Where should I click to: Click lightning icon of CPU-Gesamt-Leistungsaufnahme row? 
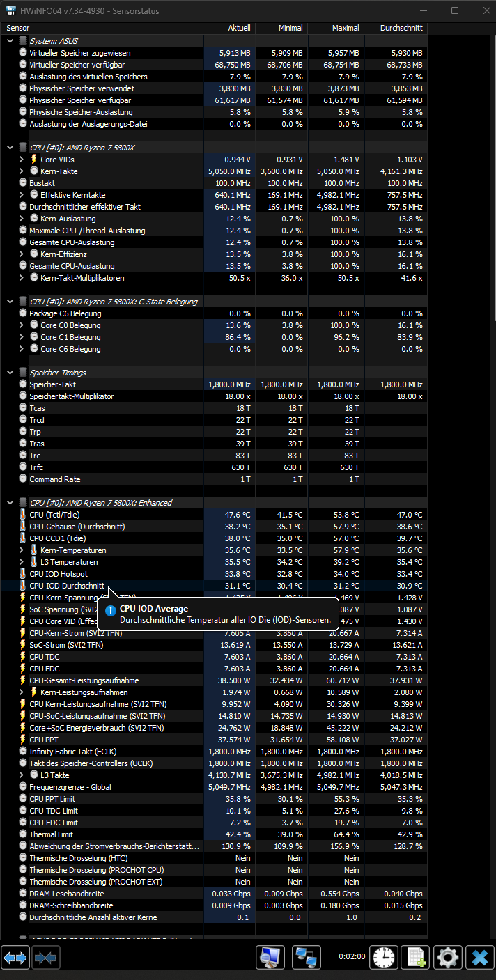(x=23, y=680)
